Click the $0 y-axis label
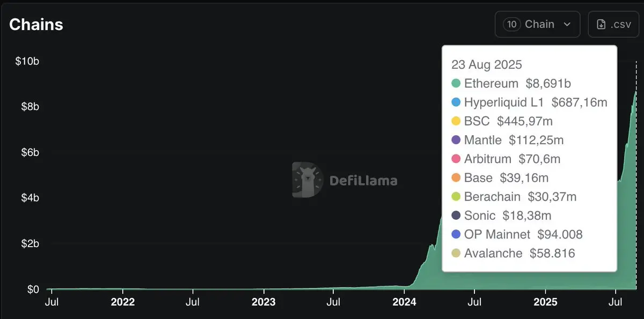The height and width of the screenshot is (319, 644). [x=33, y=290]
